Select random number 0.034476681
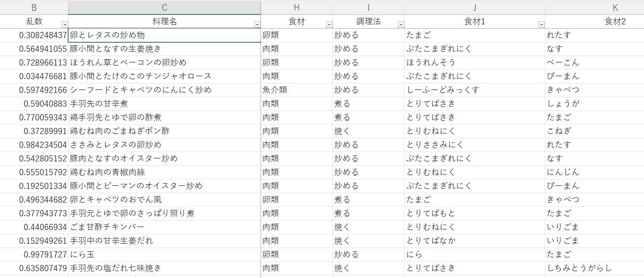This screenshot has width=644, height=278. [34, 77]
